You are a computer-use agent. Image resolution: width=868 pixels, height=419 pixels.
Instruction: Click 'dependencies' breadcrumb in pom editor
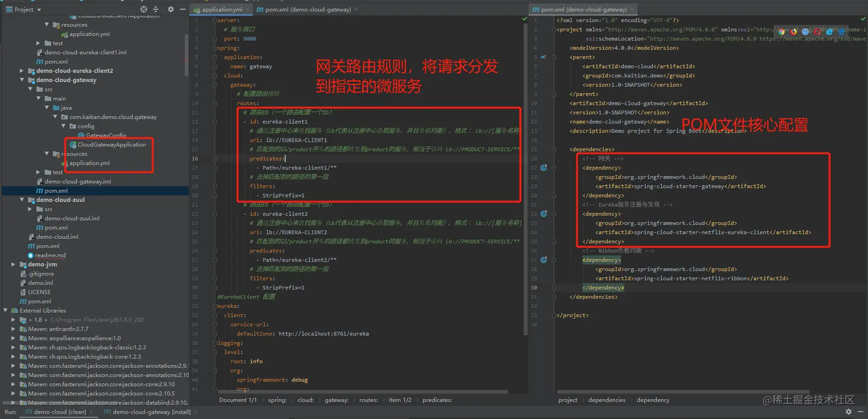pos(607,400)
